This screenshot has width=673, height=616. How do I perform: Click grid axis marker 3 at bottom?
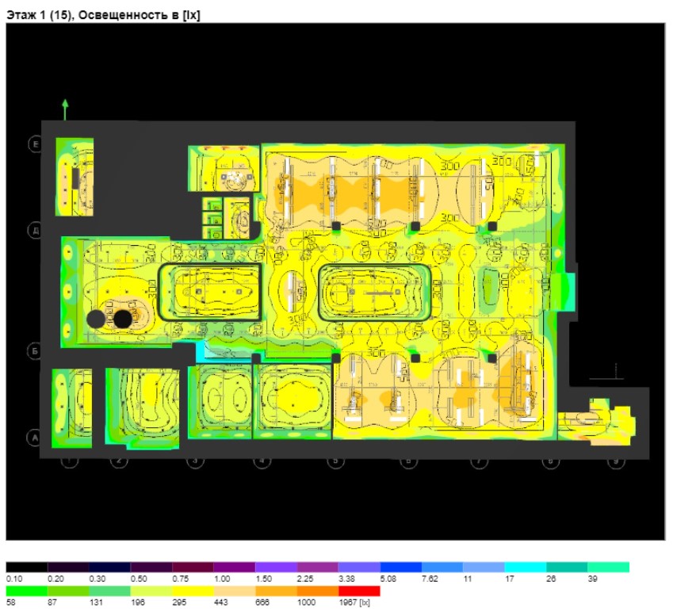coord(194,461)
